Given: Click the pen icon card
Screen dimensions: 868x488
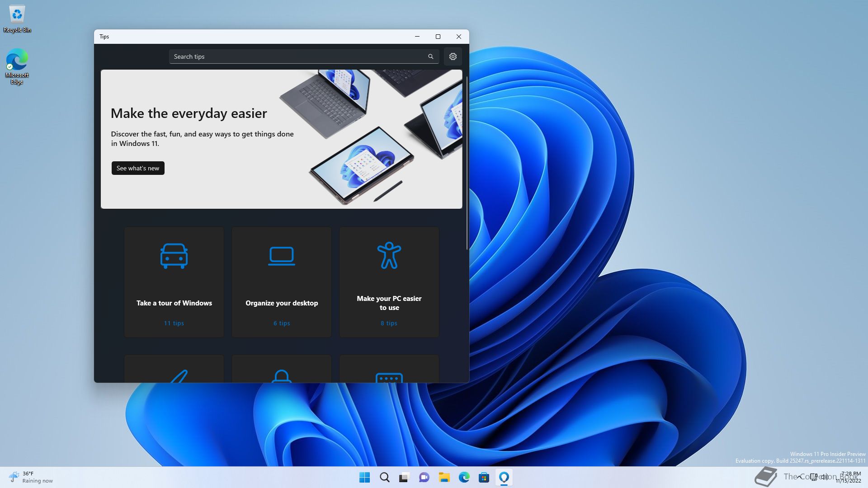Looking at the screenshot, I should pos(174,369).
